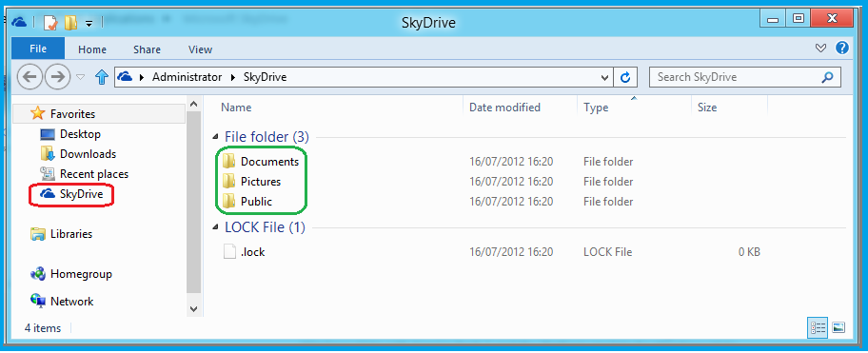Open the address bar history dropdown
This screenshot has height=353, width=868.
click(605, 77)
